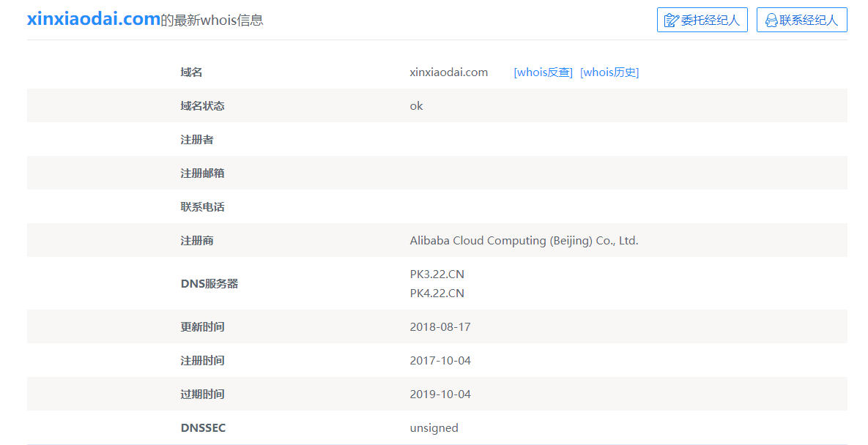Click the PK4.22.CN DNS server entry
Screen dimensions: 868x445
[x=437, y=293]
